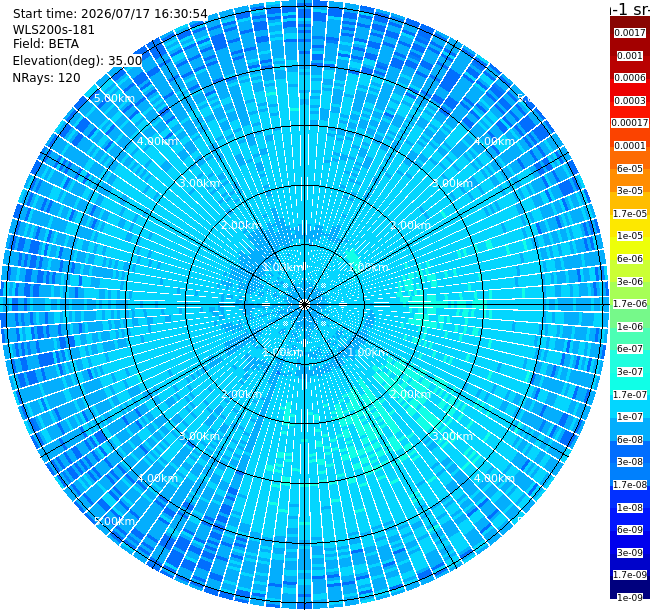650x610 pixels.
Task: Select the WLS200s-181 instrument label
Action: click(54, 30)
